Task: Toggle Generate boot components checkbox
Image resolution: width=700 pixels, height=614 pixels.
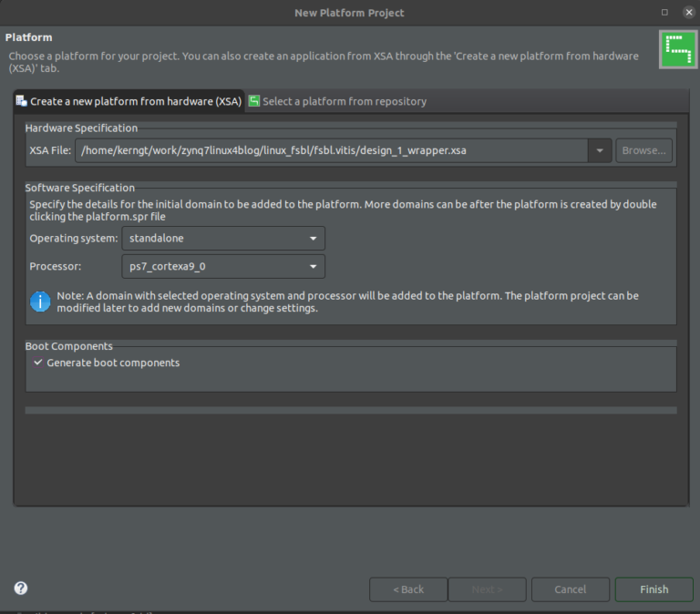Action: point(38,363)
